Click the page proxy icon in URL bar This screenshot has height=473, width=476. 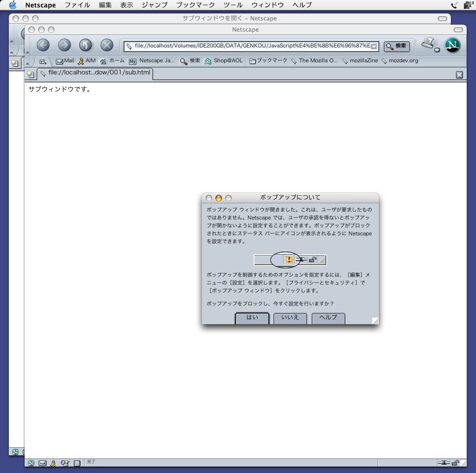click(x=129, y=47)
